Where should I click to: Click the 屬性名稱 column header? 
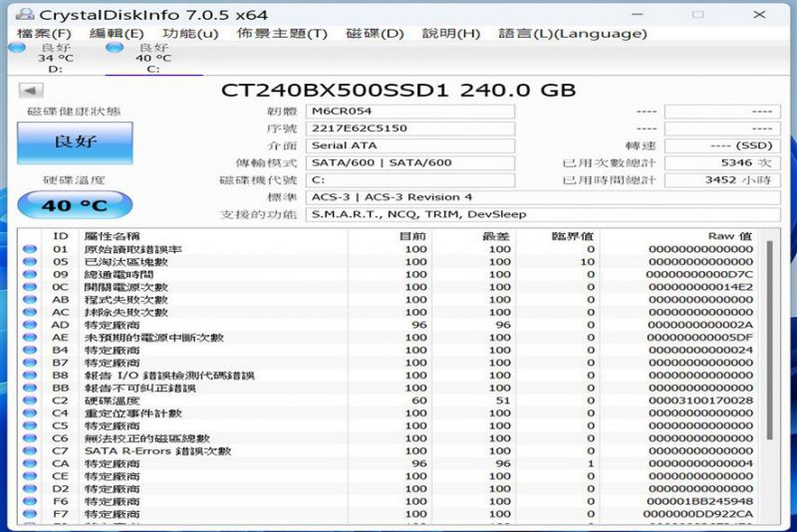pyautogui.click(x=112, y=236)
